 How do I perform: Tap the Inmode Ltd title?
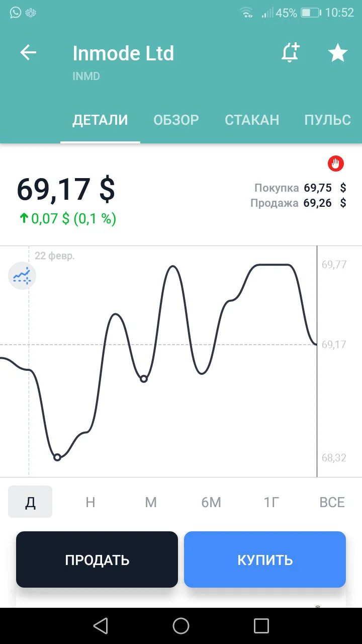123,53
